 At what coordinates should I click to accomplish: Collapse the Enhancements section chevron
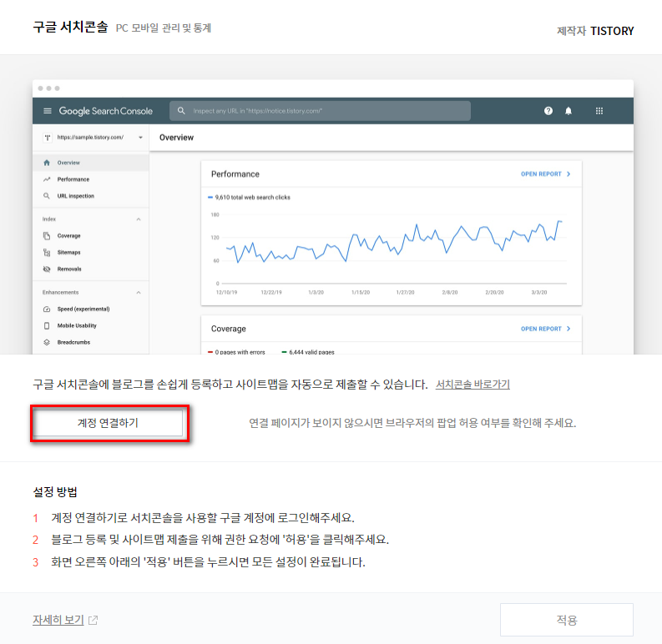pyautogui.click(x=139, y=292)
